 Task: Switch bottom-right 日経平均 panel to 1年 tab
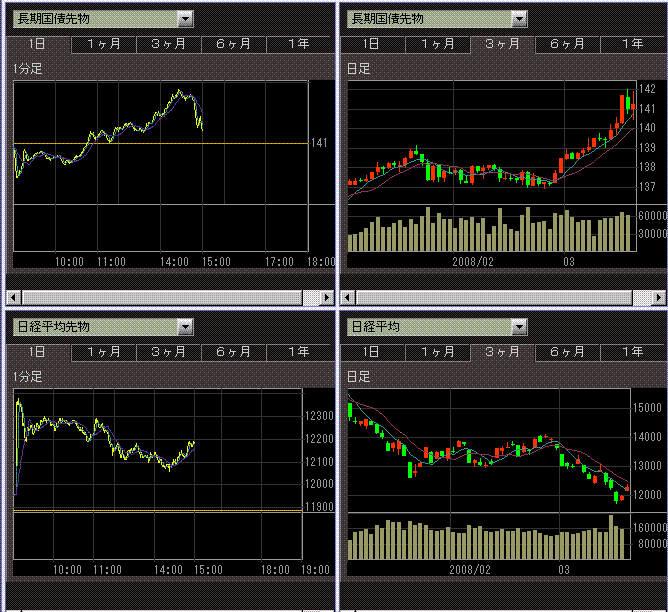click(631, 352)
